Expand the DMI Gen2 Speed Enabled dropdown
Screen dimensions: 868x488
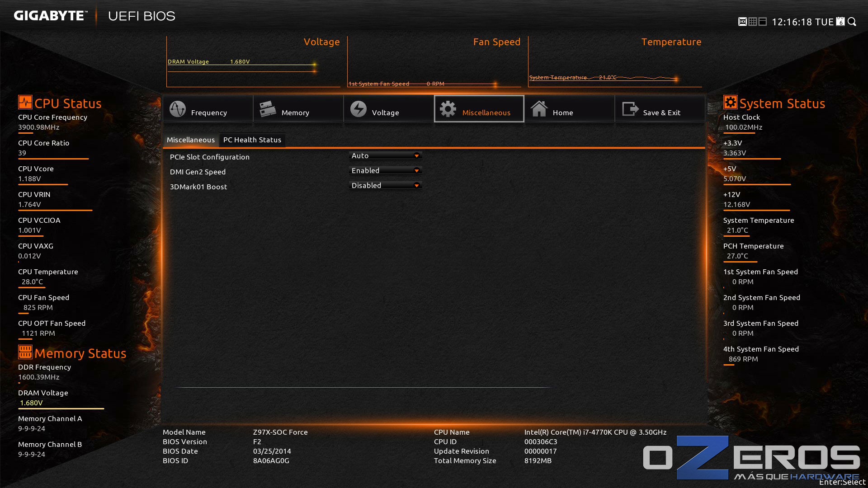386,170
